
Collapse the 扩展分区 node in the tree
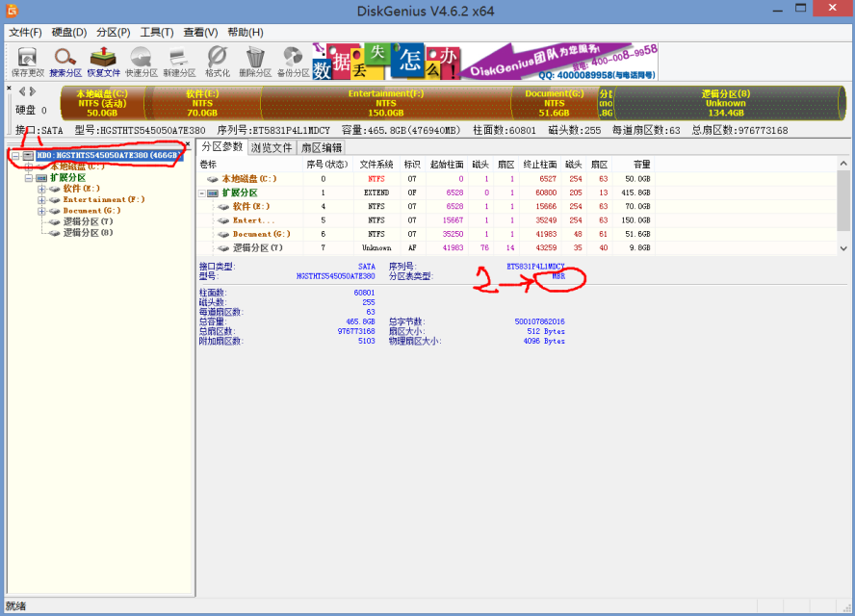(28, 178)
